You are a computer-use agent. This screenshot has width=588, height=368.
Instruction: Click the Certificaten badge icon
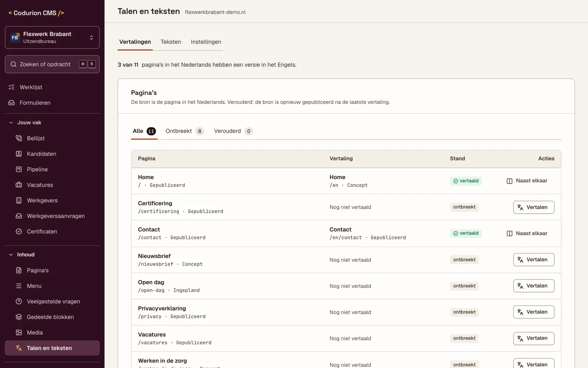click(x=19, y=231)
